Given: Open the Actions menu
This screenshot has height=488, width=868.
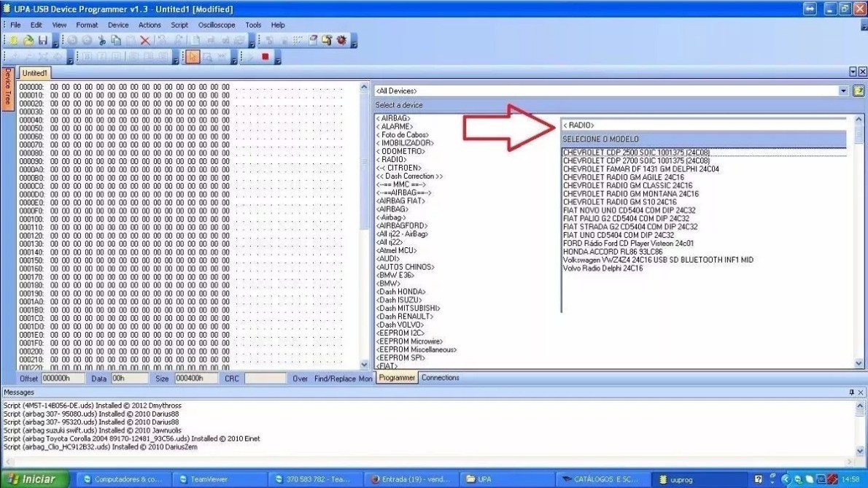Looking at the screenshot, I should point(150,25).
